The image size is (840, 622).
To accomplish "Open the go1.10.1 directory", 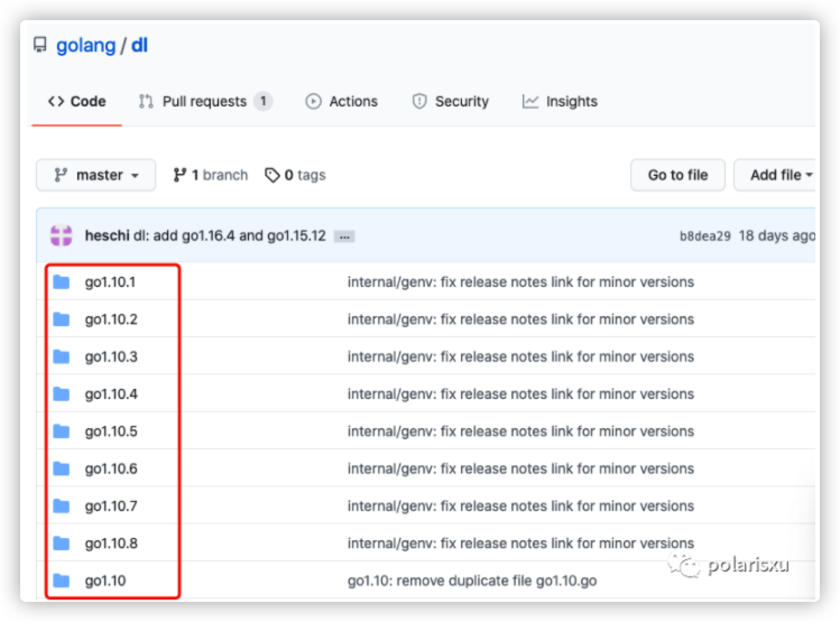I will 110,282.
